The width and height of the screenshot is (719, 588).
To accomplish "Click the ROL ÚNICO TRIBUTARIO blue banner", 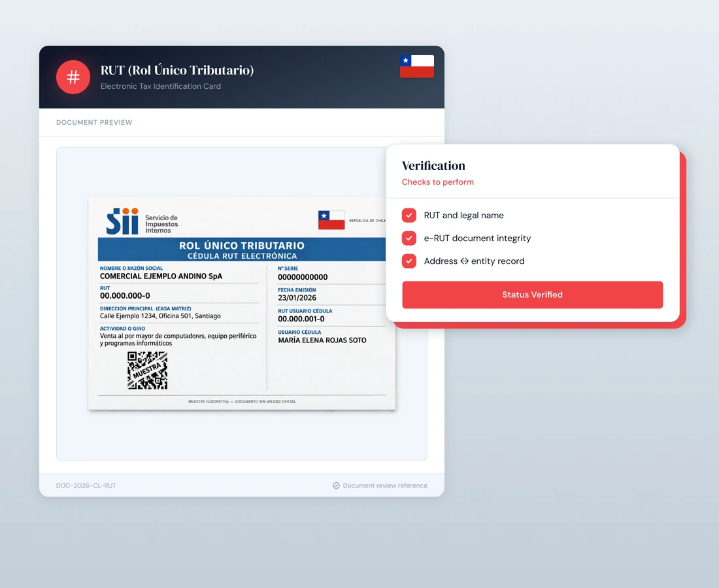I will pyautogui.click(x=242, y=250).
